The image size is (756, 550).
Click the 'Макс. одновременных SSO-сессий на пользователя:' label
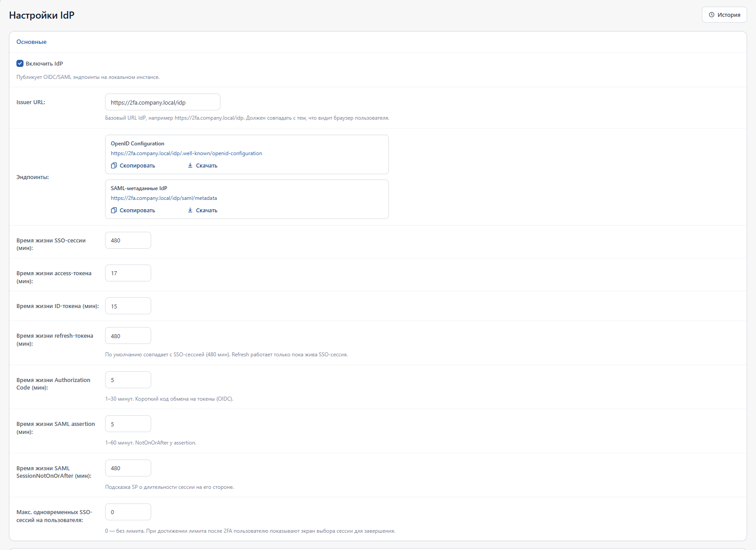point(55,516)
